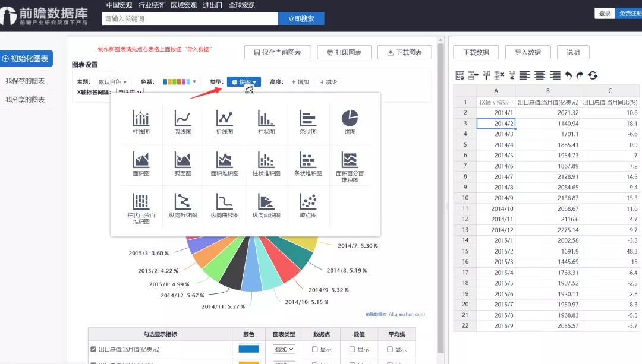Open the 弧线 chart type select for 出口总值:当月值
Image resolution: width=642 pixels, height=364 pixels.
coord(284,349)
